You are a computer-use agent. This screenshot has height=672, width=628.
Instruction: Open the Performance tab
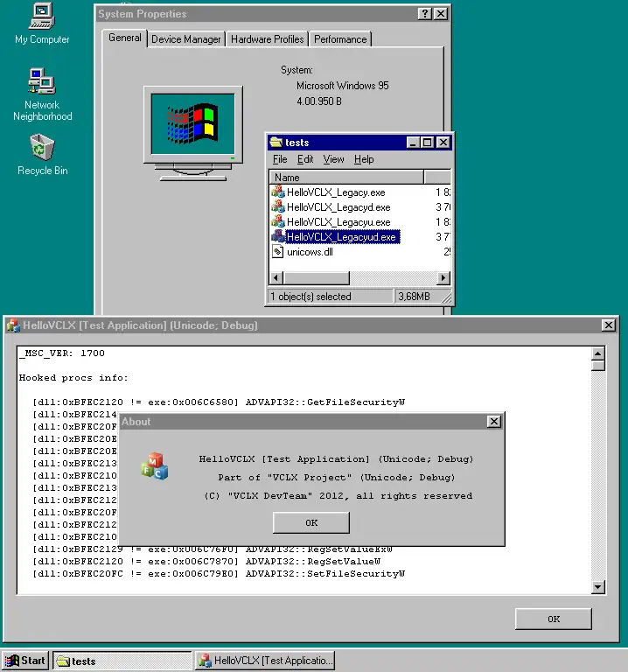(340, 39)
